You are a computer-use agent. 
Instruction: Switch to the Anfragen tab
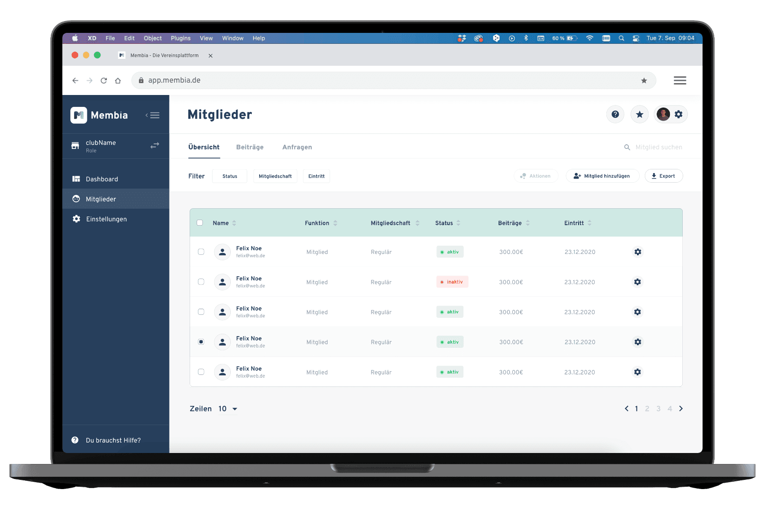(x=297, y=147)
